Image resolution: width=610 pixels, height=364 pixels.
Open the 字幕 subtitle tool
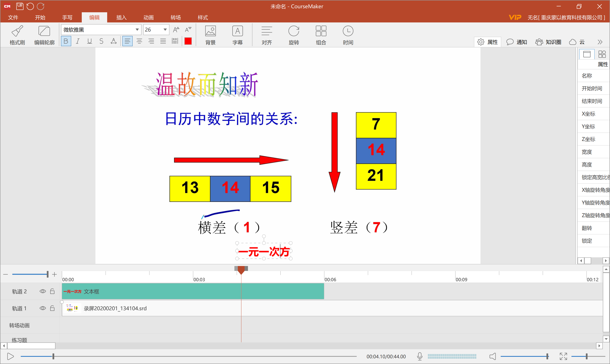237,34
